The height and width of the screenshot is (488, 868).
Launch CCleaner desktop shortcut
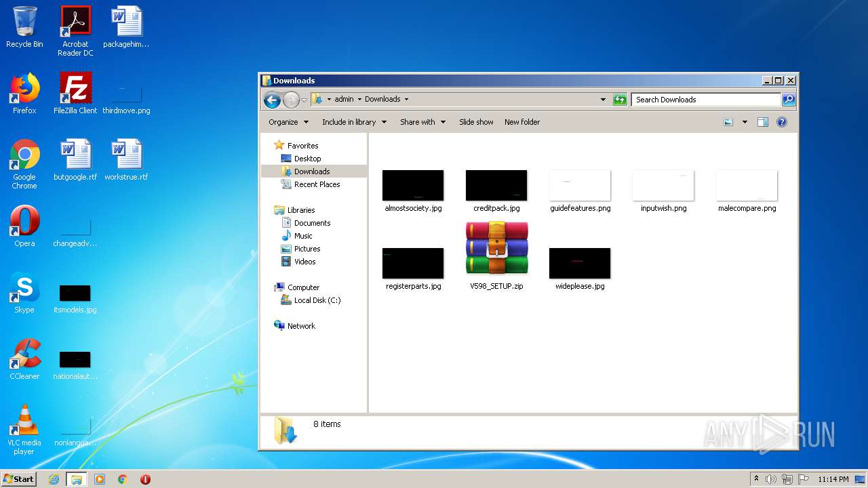pos(24,359)
